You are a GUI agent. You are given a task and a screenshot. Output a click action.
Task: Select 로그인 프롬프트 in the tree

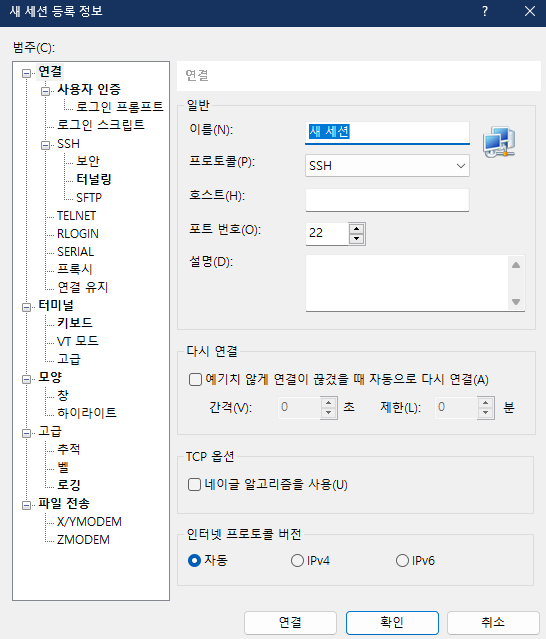[x=120, y=107]
